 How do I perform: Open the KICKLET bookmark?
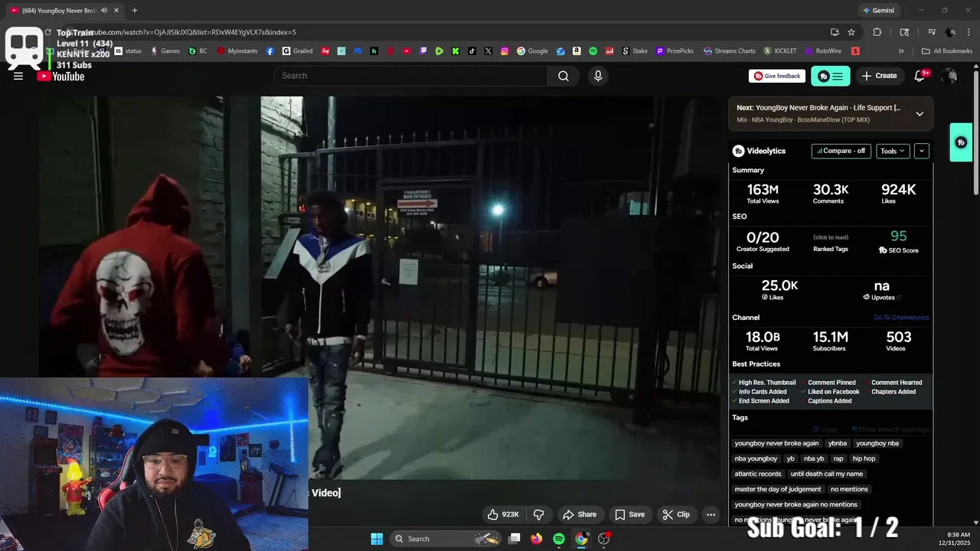(780, 51)
